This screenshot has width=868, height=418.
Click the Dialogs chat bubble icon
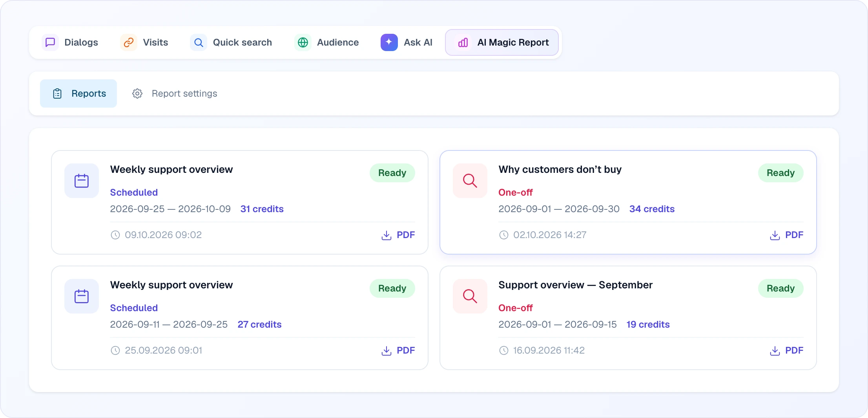click(50, 42)
